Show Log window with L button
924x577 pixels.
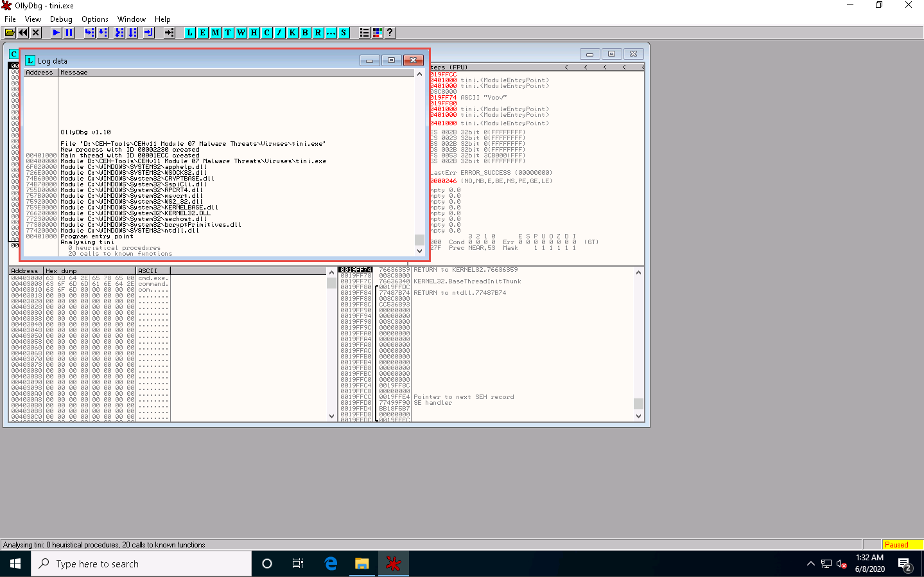[x=189, y=32]
